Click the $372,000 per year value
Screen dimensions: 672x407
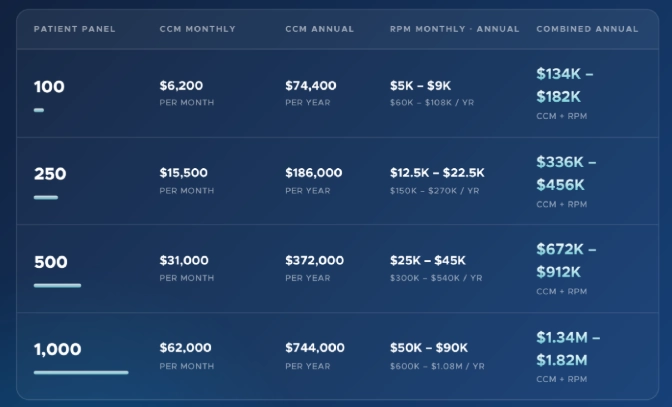click(313, 260)
